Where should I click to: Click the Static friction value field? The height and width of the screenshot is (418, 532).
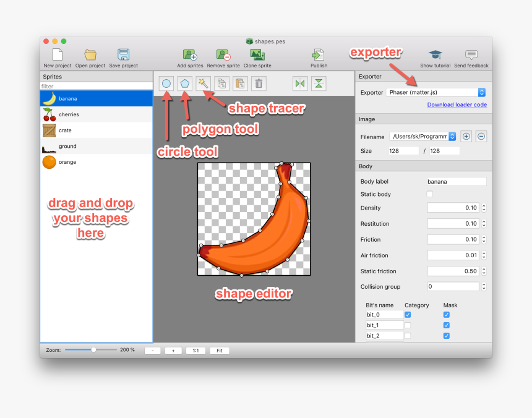coord(453,271)
